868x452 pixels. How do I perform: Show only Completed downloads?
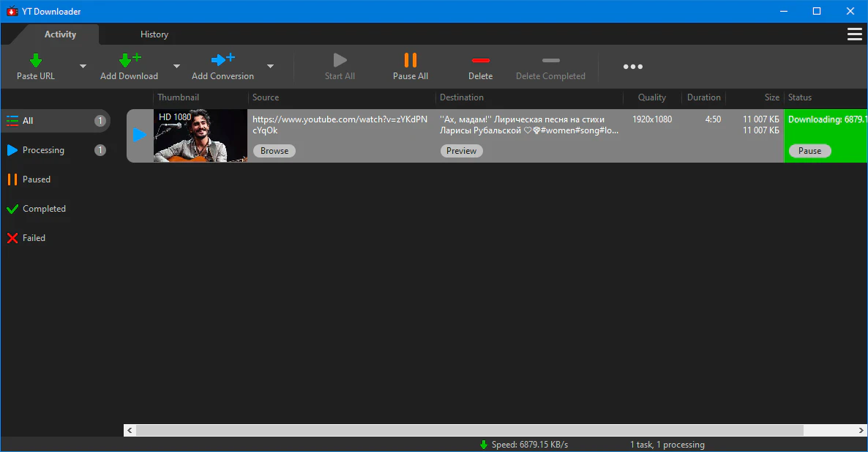tap(44, 209)
